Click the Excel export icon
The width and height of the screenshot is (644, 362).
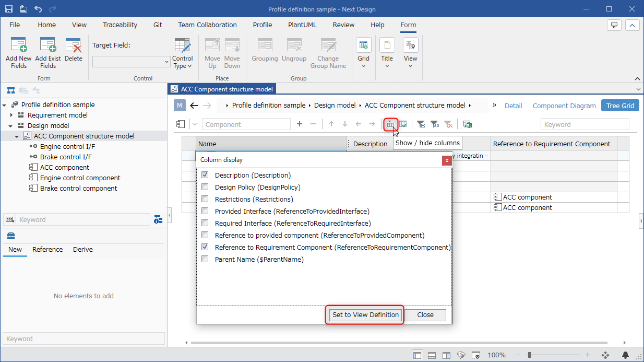[468, 124]
